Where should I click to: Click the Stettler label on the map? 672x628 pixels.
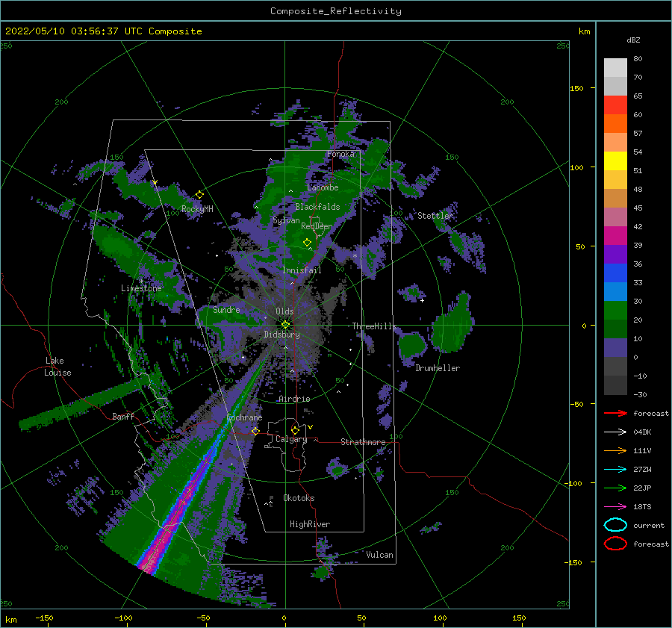(435, 216)
